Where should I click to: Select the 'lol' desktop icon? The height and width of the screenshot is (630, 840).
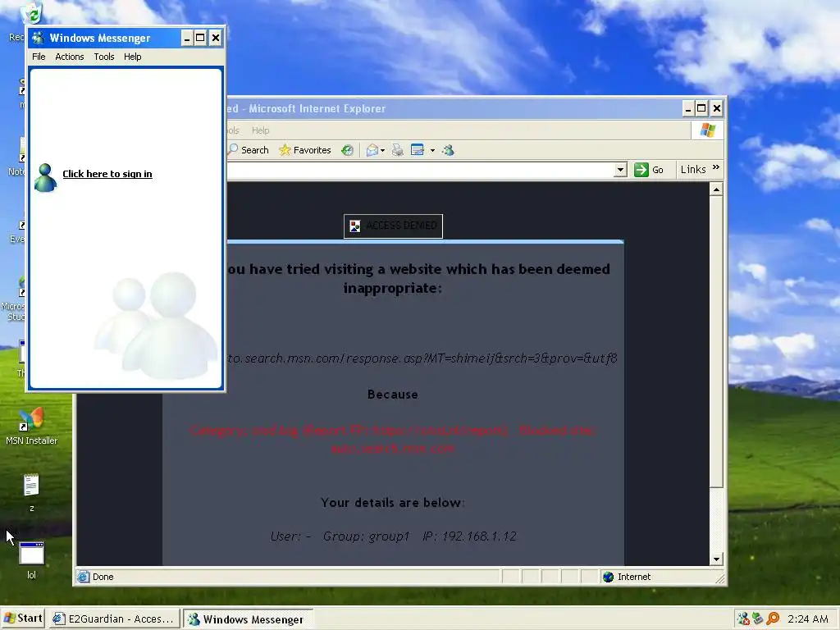32,560
